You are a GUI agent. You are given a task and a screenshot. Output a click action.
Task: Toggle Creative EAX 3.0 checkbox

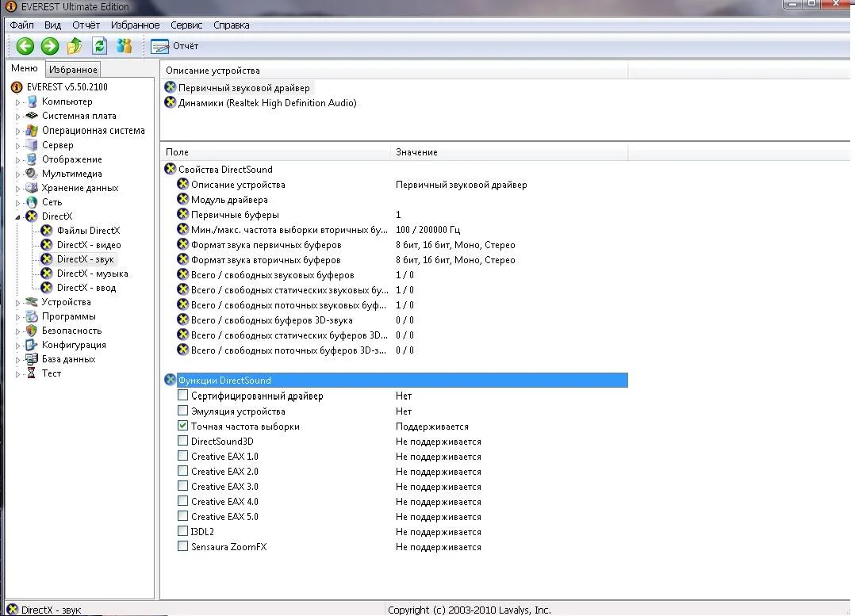182,486
